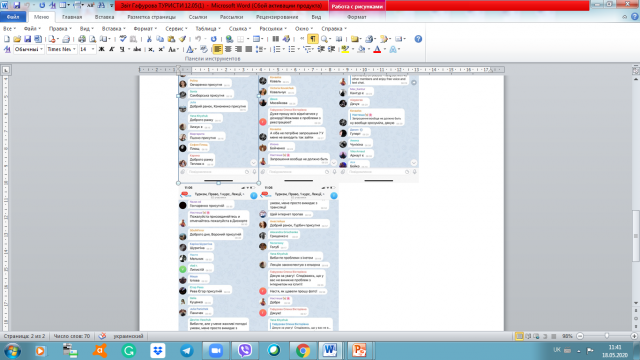Click the Open folder icon
Screen dimensions: 640x360
[17, 39]
